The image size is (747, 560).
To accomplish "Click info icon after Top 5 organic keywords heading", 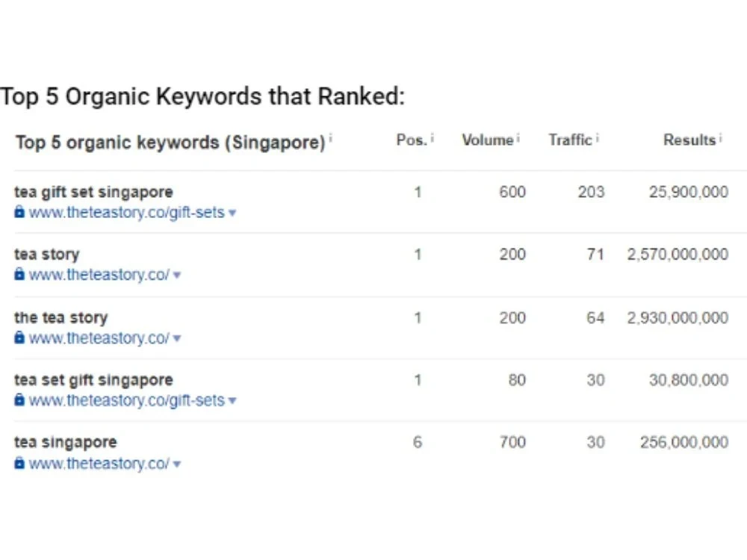I will pos(331,139).
